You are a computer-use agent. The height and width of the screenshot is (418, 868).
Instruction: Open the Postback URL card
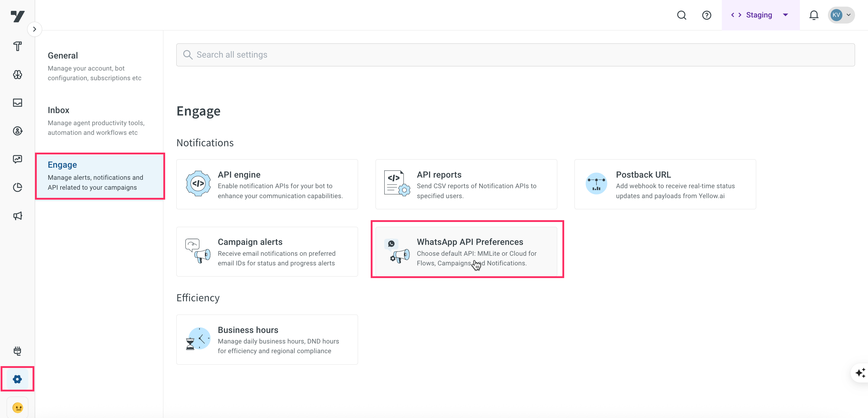(665, 184)
